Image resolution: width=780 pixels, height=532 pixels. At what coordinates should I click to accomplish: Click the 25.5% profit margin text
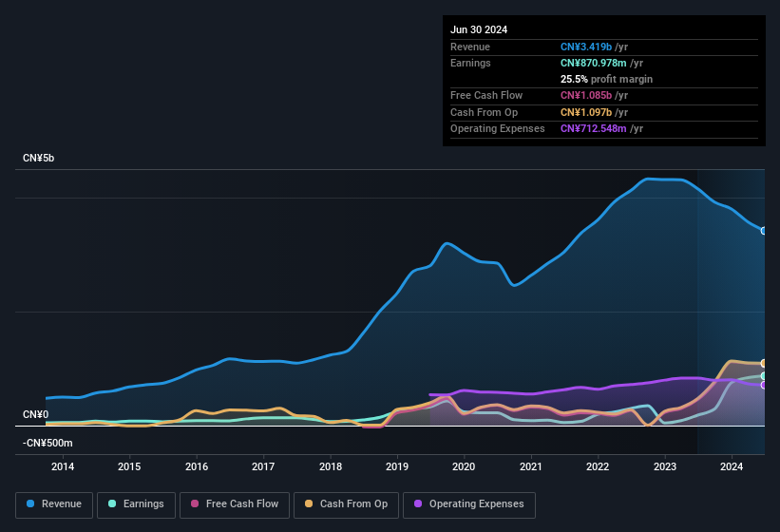pos(606,79)
